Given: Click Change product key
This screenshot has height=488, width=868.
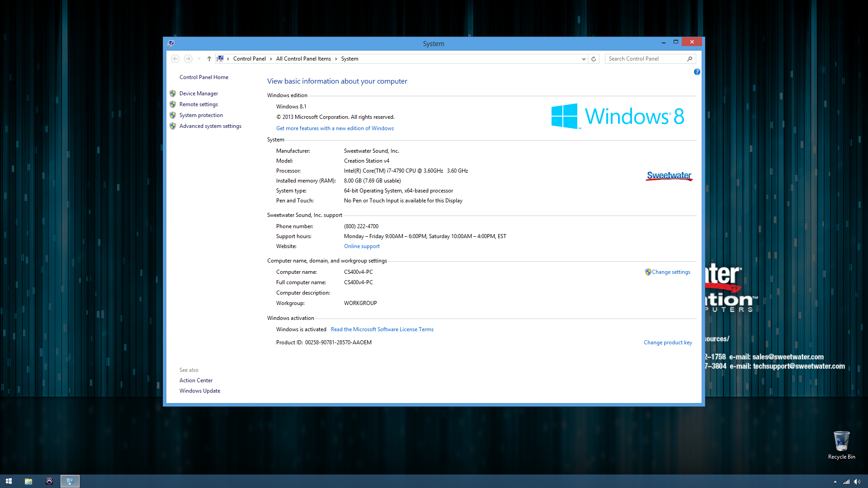Looking at the screenshot, I should click(668, 343).
